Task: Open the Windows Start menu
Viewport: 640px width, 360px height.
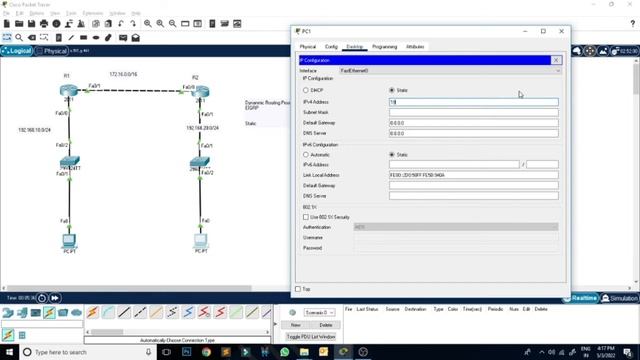Action: pos(9,352)
